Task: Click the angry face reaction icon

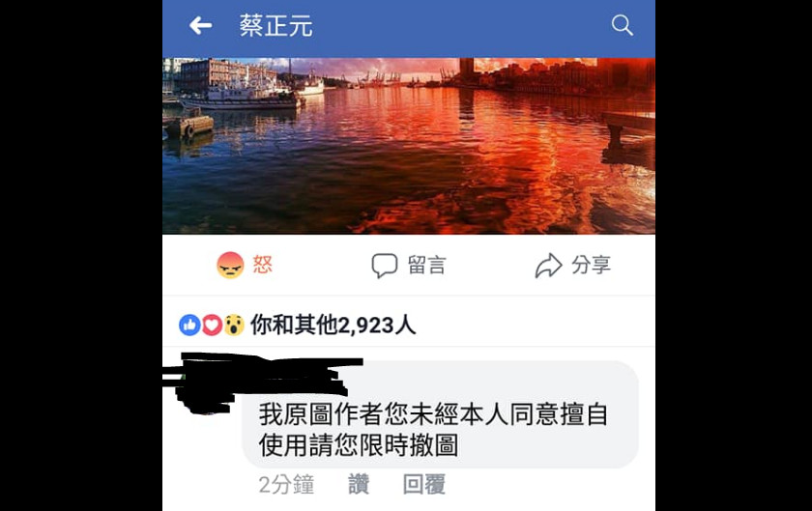Action: click(230, 265)
